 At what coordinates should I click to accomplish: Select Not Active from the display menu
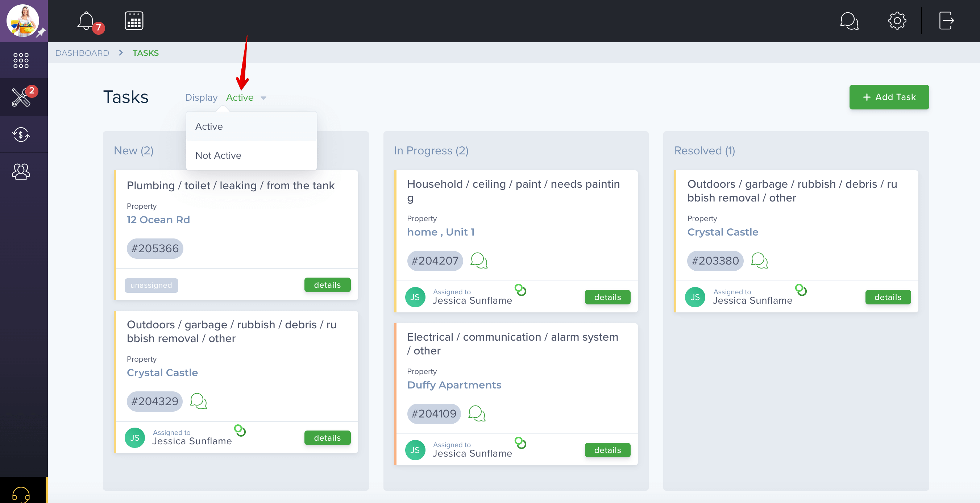click(x=251, y=155)
